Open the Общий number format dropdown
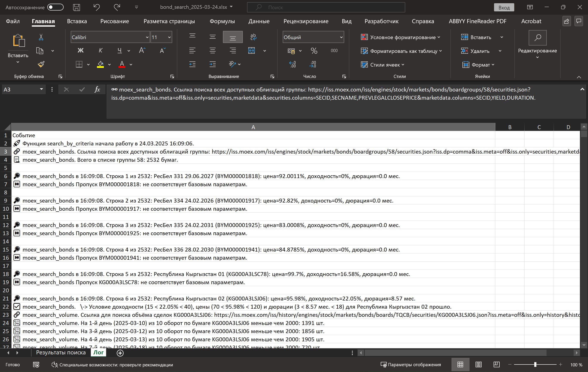The image size is (588, 372). click(341, 37)
